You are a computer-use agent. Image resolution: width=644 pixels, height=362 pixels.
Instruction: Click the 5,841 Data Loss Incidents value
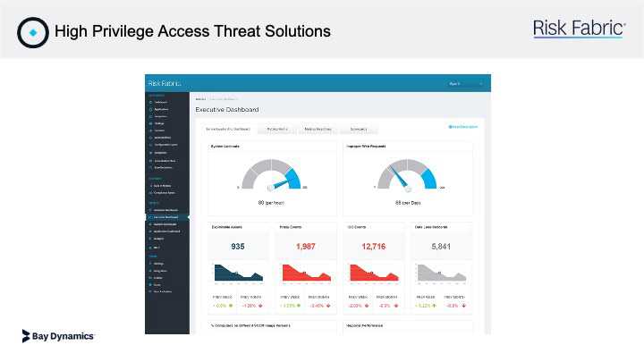point(441,247)
